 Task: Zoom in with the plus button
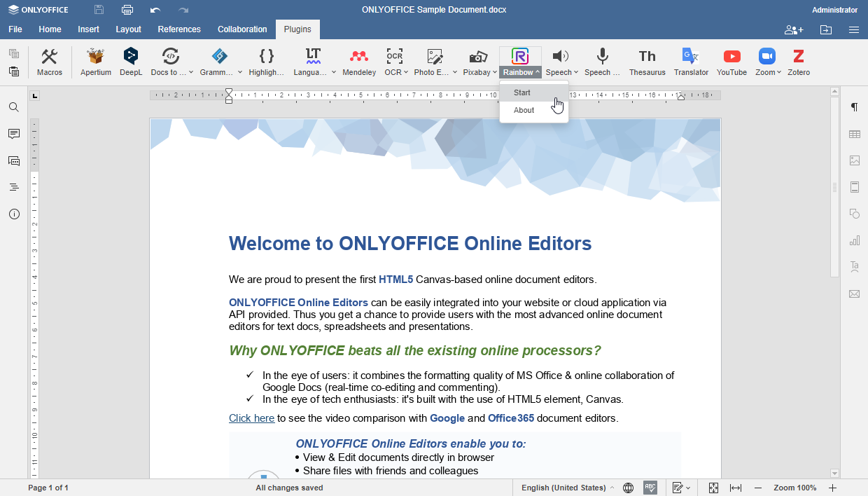[833, 488]
